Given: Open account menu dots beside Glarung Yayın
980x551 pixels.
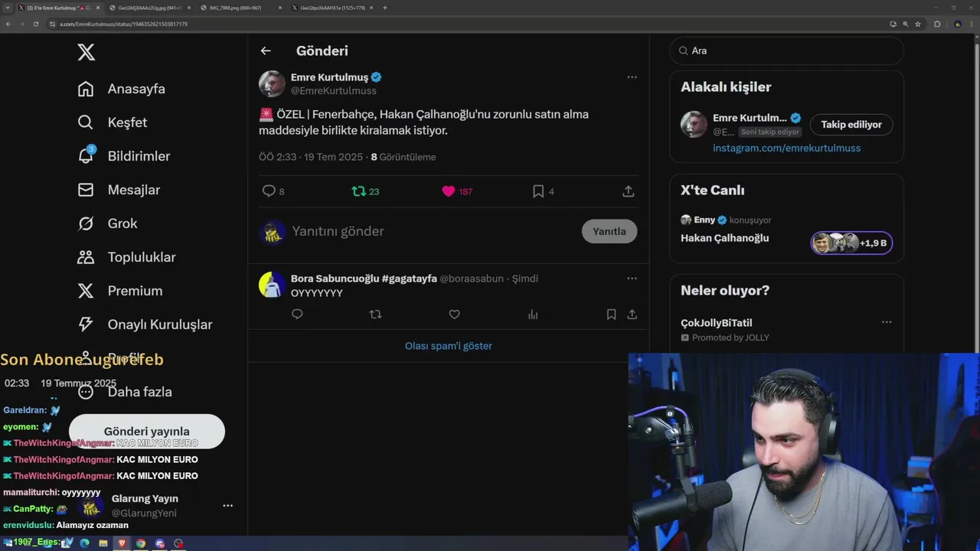Looking at the screenshot, I should tap(227, 506).
